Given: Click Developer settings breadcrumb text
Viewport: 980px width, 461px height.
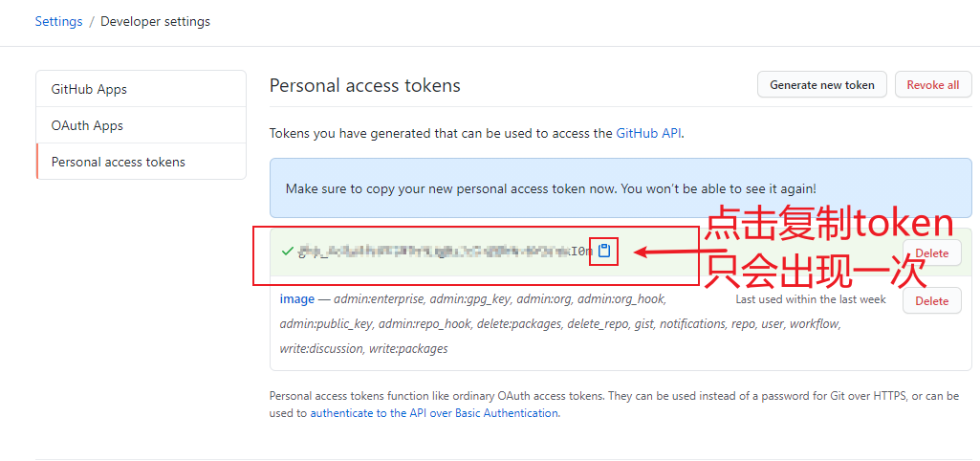Looking at the screenshot, I should (x=156, y=21).
